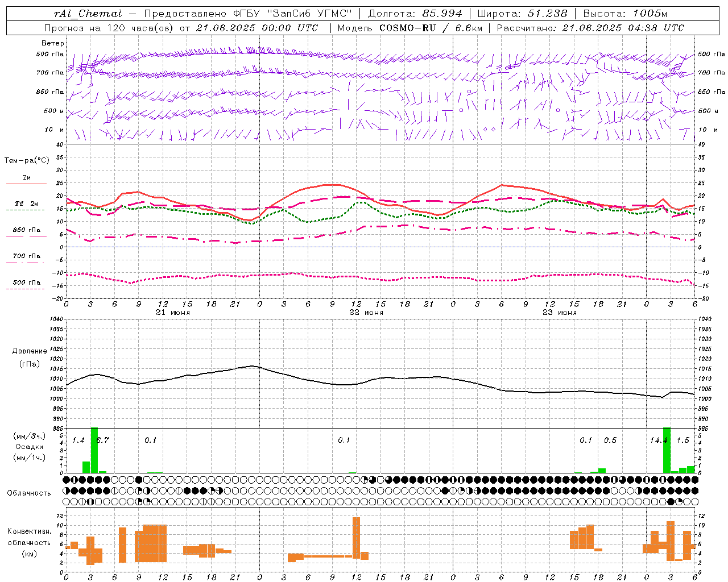Viewport: 728px width, 582px height.
Task: Click the Td 2м dew point legend entry
Action: coord(26,203)
